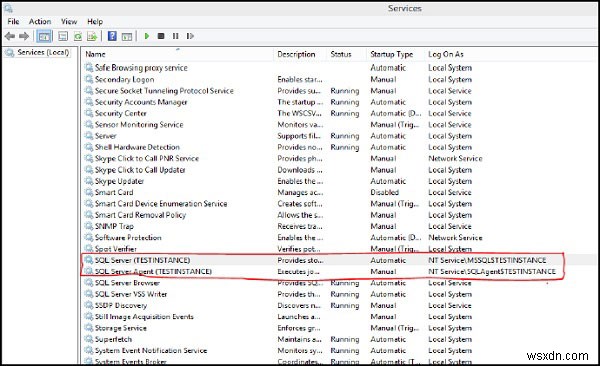Screen dimensions: 600x366
Task: Stop the service with the square icon
Action: (161, 36)
